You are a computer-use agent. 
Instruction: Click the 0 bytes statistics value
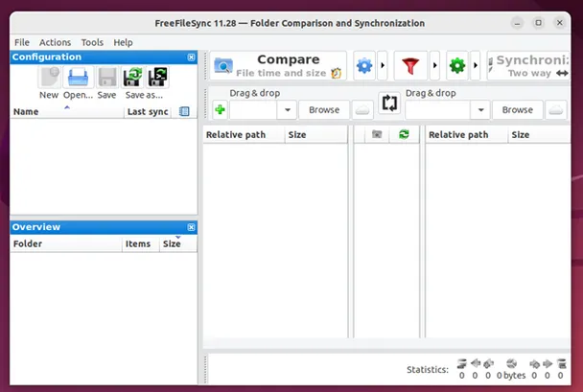[511, 376]
